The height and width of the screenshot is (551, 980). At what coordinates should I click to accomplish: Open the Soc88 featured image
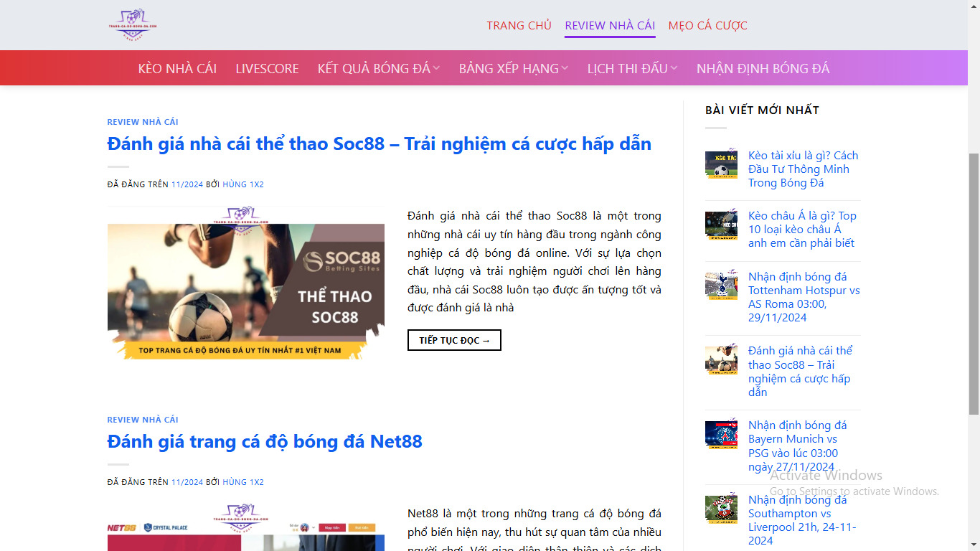click(x=246, y=283)
